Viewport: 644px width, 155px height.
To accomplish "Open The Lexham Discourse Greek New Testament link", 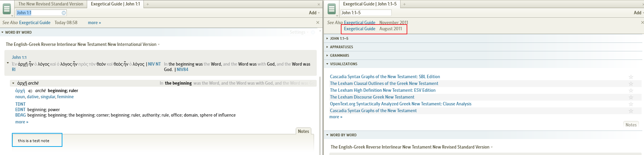I will click(x=372, y=97).
